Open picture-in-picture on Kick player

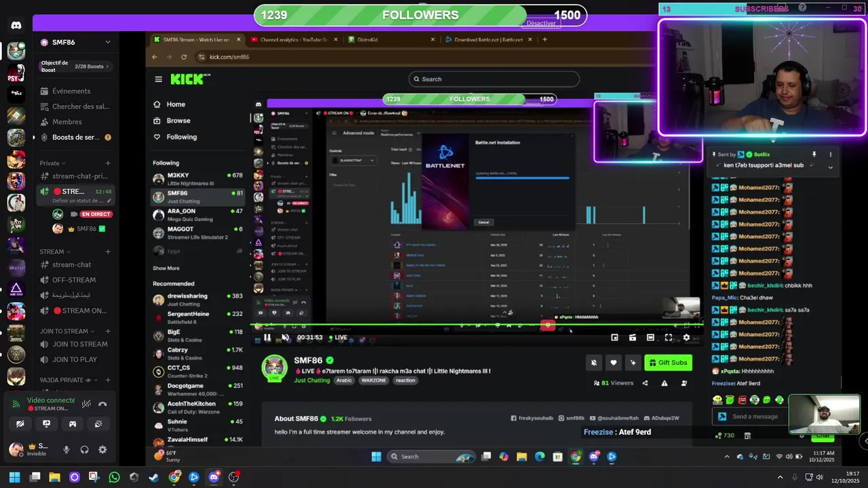[x=614, y=338]
